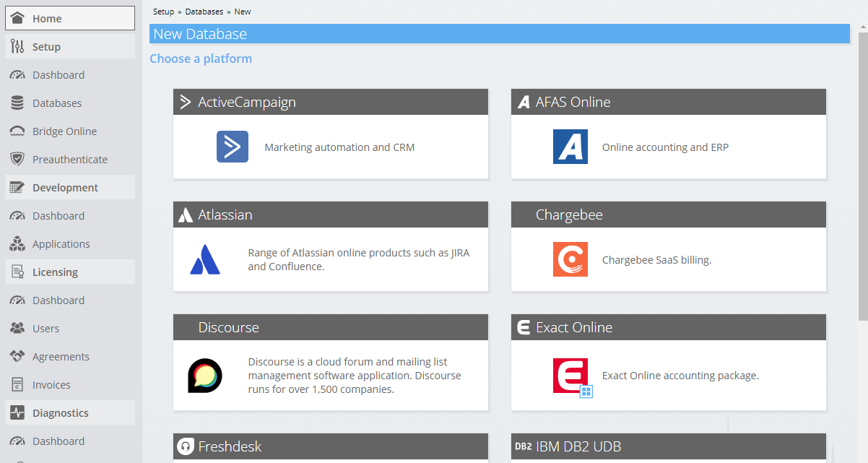Open Users from sidebar

click(x=70, y=329)
